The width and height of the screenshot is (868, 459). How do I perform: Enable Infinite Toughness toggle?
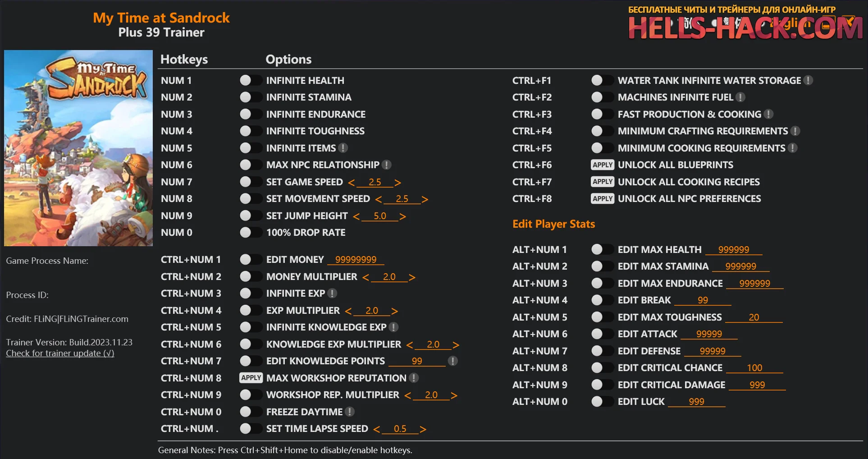click(251, 131)
